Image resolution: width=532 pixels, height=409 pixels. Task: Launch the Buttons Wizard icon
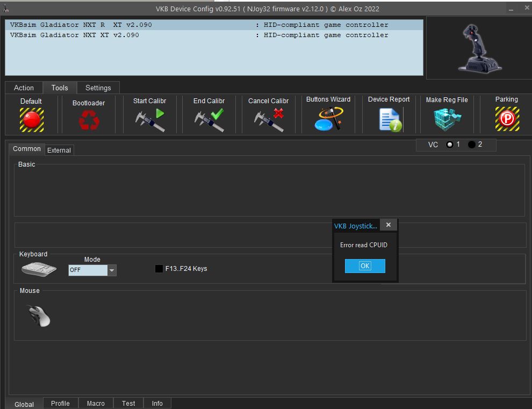(x=329, y=118)
